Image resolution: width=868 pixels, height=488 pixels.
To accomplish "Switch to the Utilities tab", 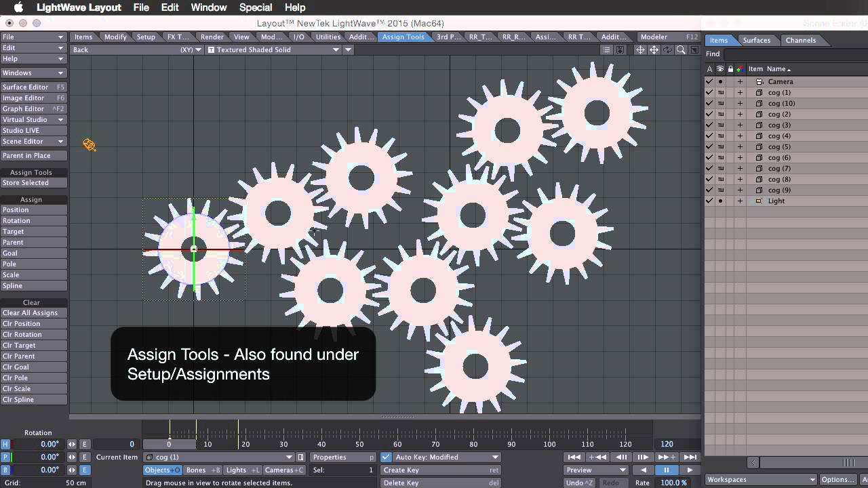I will tap(328, 37).
